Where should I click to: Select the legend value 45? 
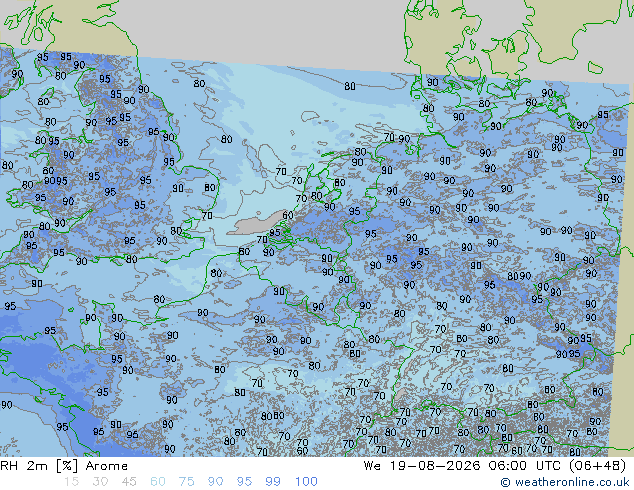point(129,482)
